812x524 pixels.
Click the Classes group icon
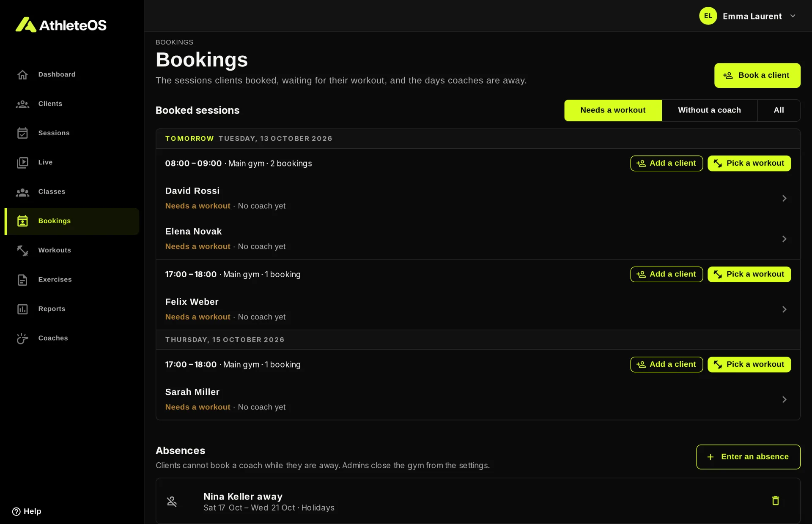(x=22, y=192)
